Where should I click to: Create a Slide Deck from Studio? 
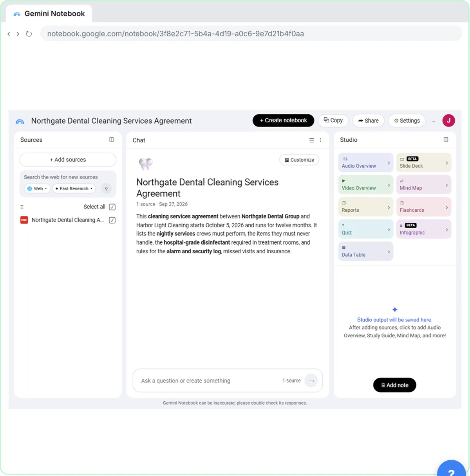click(x=424, y=163)
